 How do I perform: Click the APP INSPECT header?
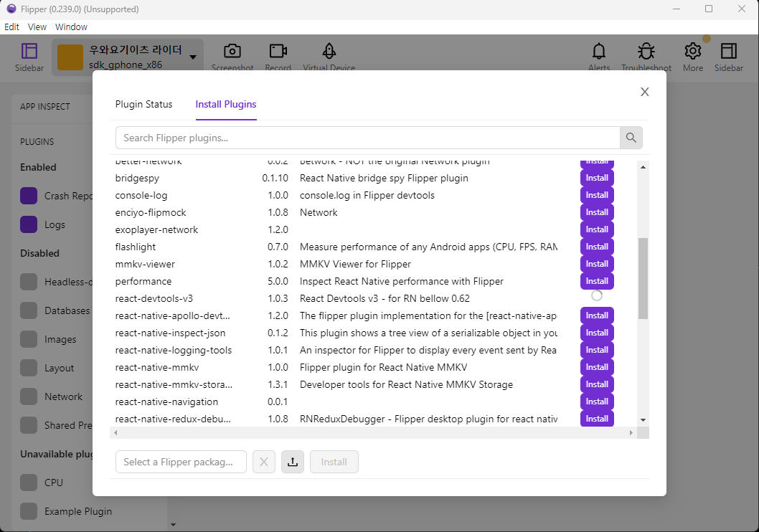pos(45,106)
